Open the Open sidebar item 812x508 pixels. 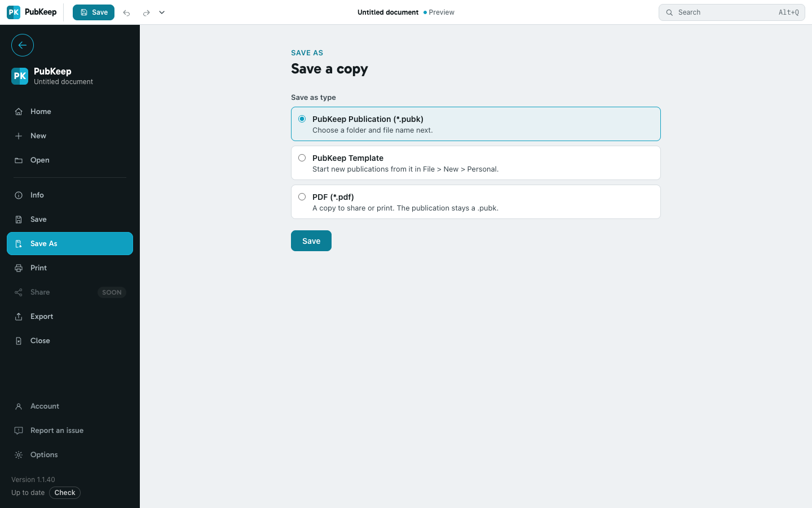(x=70, y=160)
